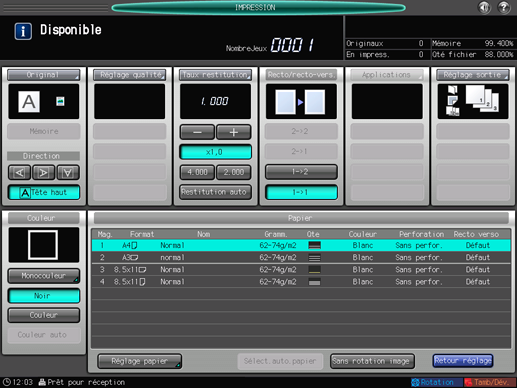Open Réglage qualité settings
Viewport: 517px width, 388px height.
tap(129, 75)
